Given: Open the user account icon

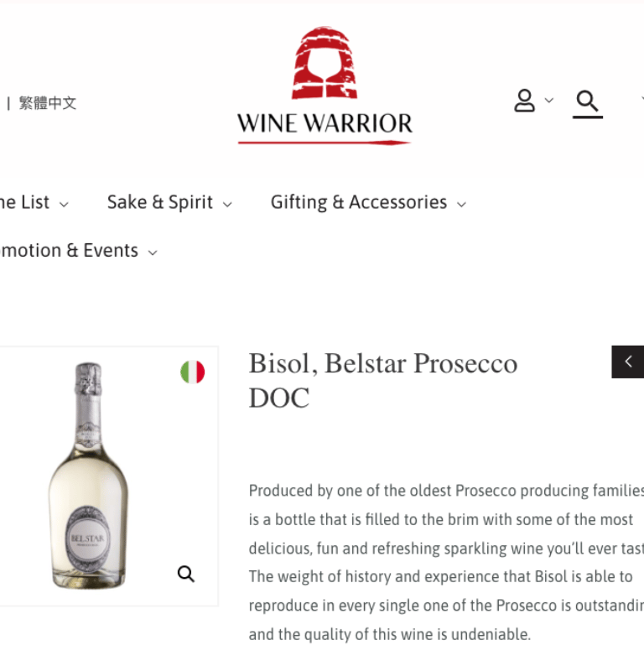Looking at the screenshot, I should [x=524, y=101].
